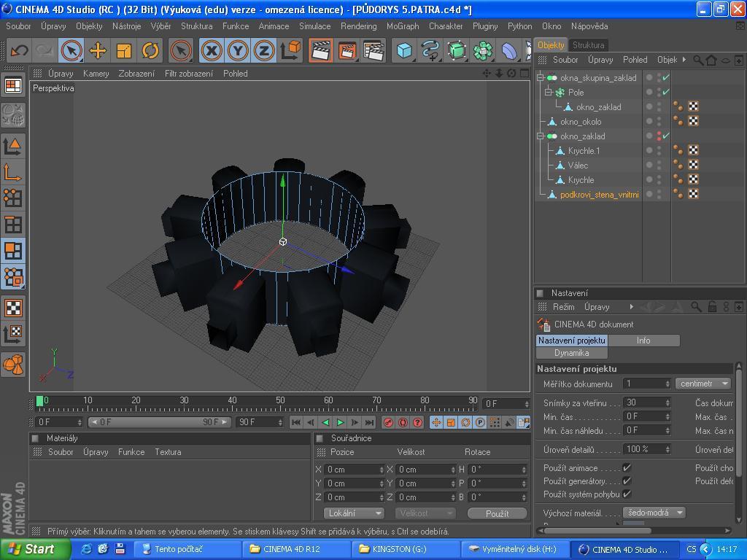Viewport: 747px width, 560px height.
Task: Click the Použít button
Action: [497, 513]
